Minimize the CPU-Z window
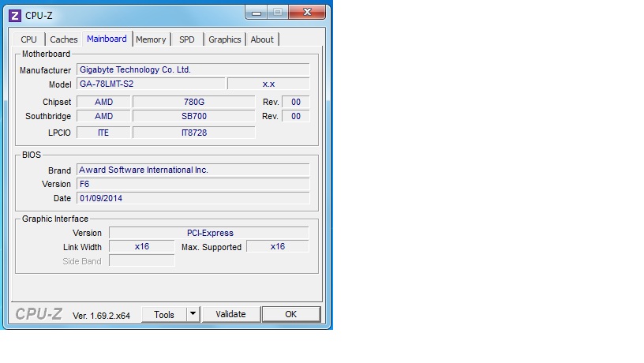The height and width of the screenshot is (363, 644). [x=256, y=13]
